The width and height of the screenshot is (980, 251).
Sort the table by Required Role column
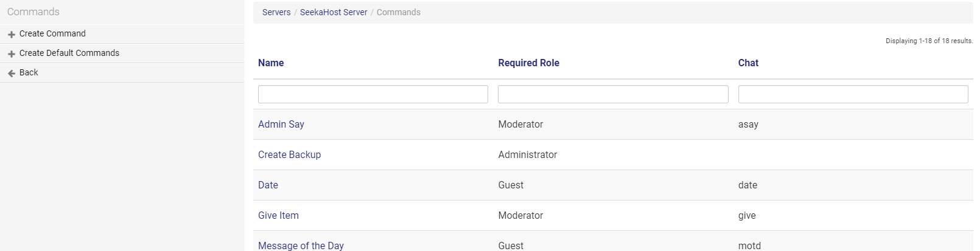tap(528, 63)
